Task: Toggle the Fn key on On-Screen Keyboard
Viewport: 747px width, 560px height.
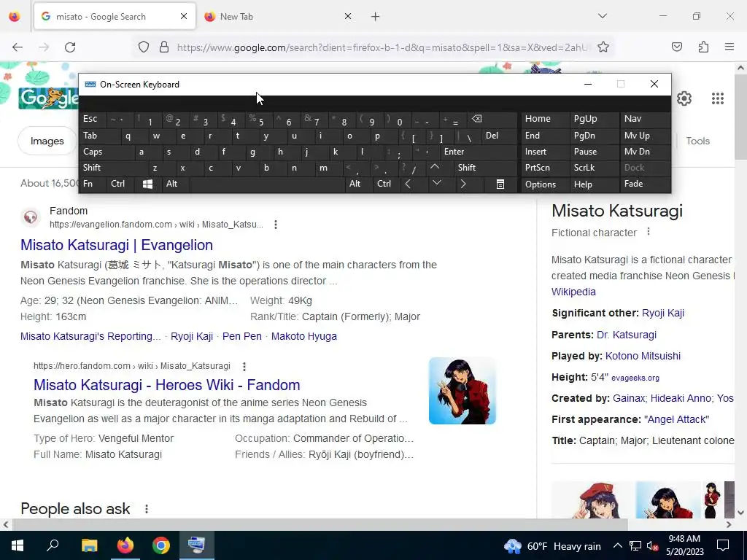Action: tap(93, 184)
